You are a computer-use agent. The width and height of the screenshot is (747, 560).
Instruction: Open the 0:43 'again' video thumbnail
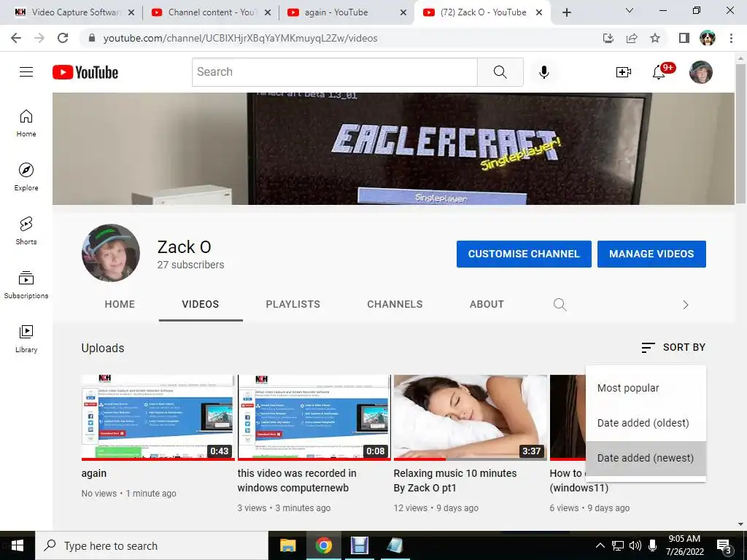[158, 418]
